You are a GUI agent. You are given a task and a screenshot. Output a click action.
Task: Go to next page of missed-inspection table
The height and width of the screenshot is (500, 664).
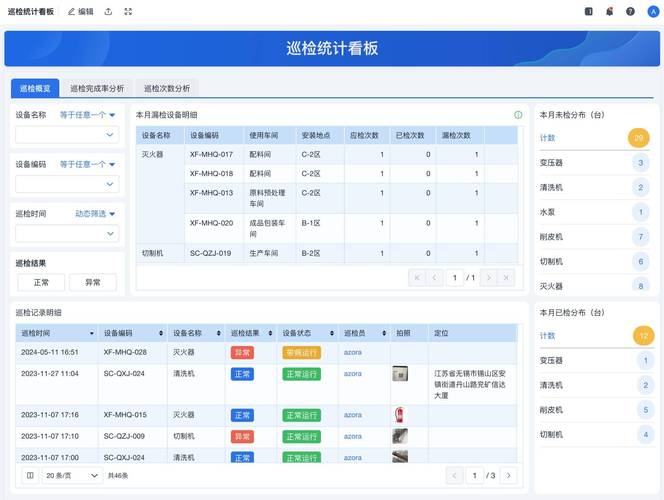click(x=489, y=278)
